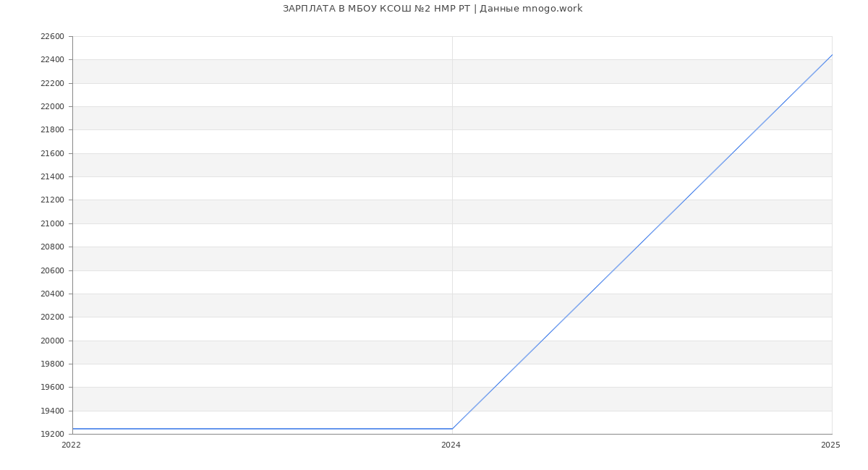The height and width of the screenshot is (470, 868).
Task: Click the 2022 x-axis label
Action: [x=71, y=445]
